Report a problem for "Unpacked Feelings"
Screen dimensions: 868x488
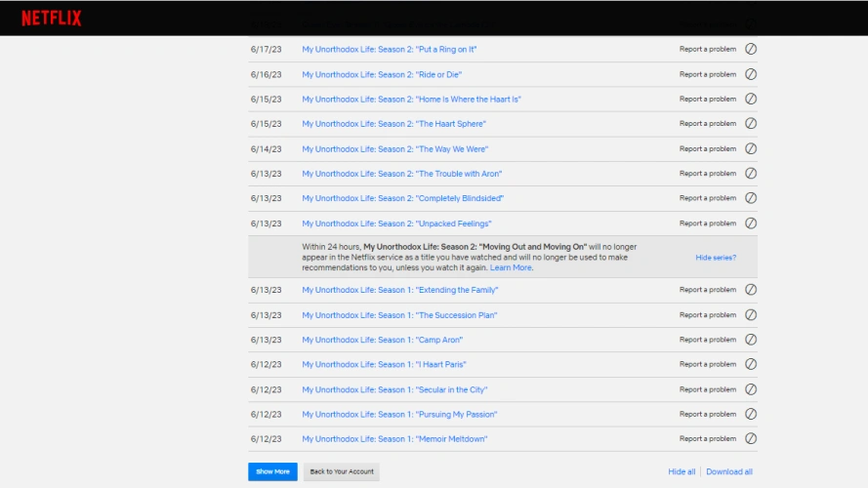(x=708, y=224)
